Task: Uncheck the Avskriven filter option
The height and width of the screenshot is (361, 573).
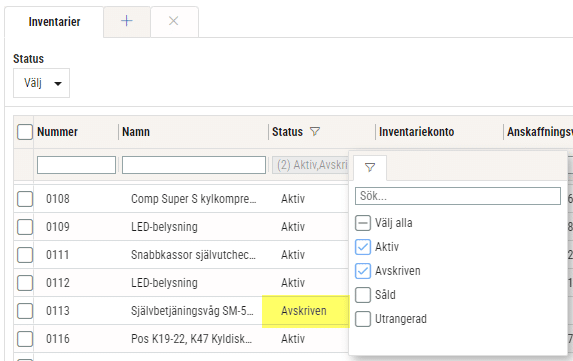Action: pos(363,271)
